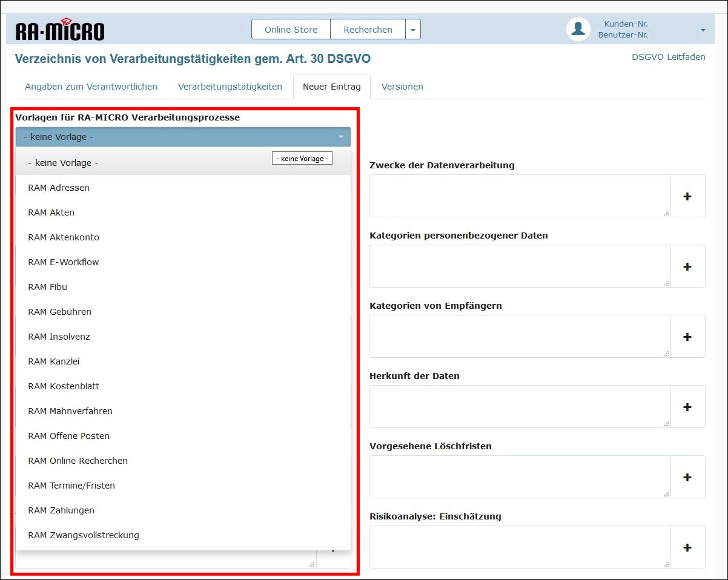Go to the Versionen tab
This screenshot has height=580, width=728.
(x=402, y=87)
